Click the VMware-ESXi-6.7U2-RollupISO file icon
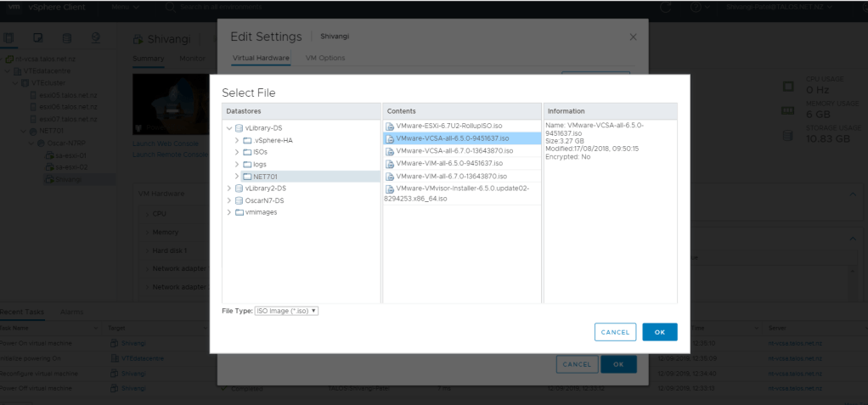 pyautogui.click(x=390, y=126)
